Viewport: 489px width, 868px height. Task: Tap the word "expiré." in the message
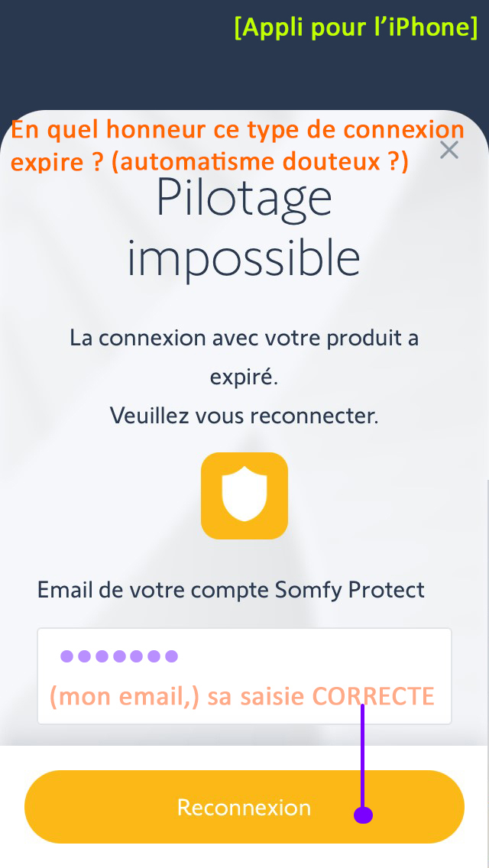point(244,377)
